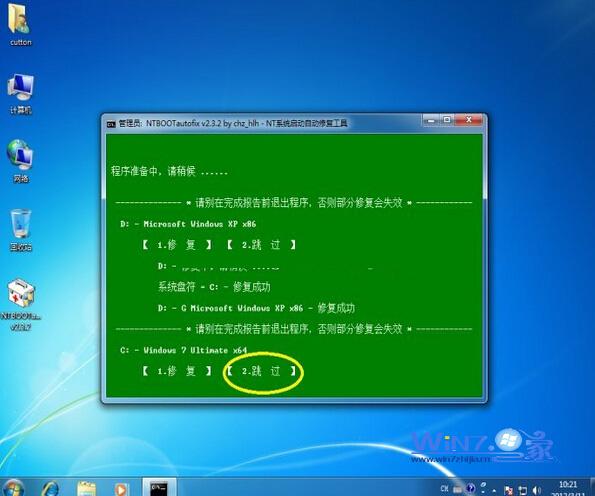Select the Network desktop icon
This screenshot has height=496, width=595.
click(x=20, y=161)
